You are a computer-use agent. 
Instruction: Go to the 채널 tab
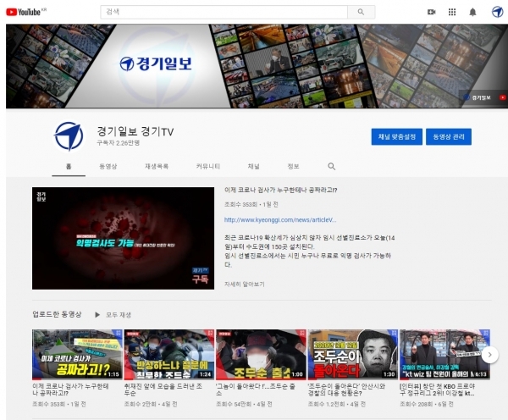click(253, 166)
